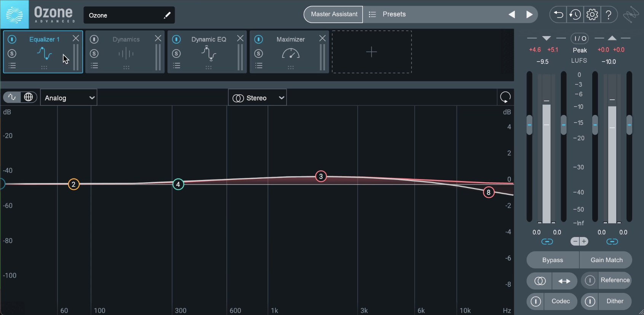This screenshot has width=644, height=315.
Task: Toggle input gain link icon
Action: (547, 242)
